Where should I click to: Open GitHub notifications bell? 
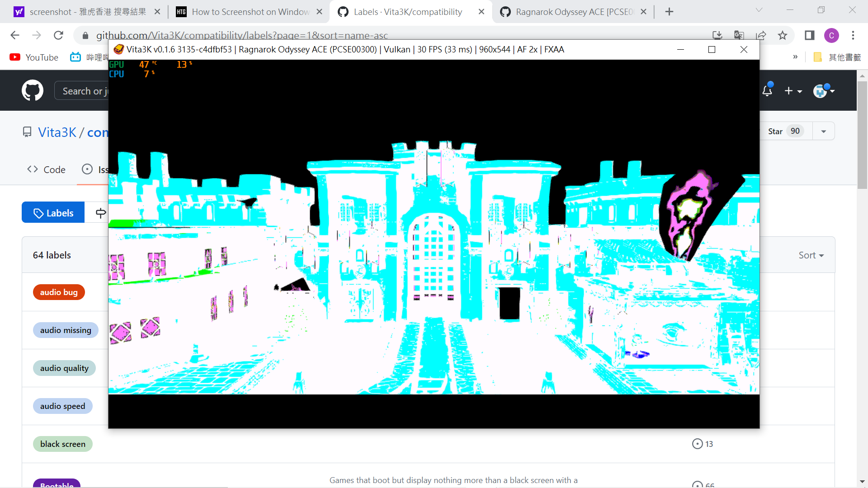click(768, 90)
